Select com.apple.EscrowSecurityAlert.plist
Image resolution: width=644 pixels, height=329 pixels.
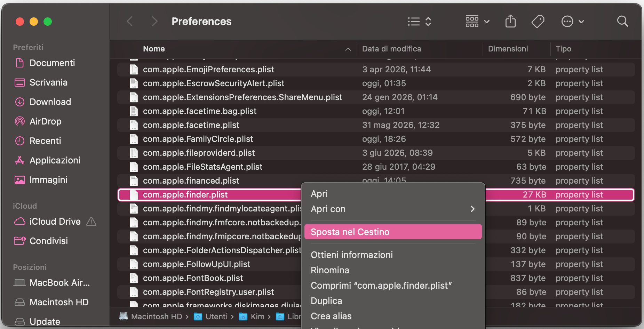[376, 83]
